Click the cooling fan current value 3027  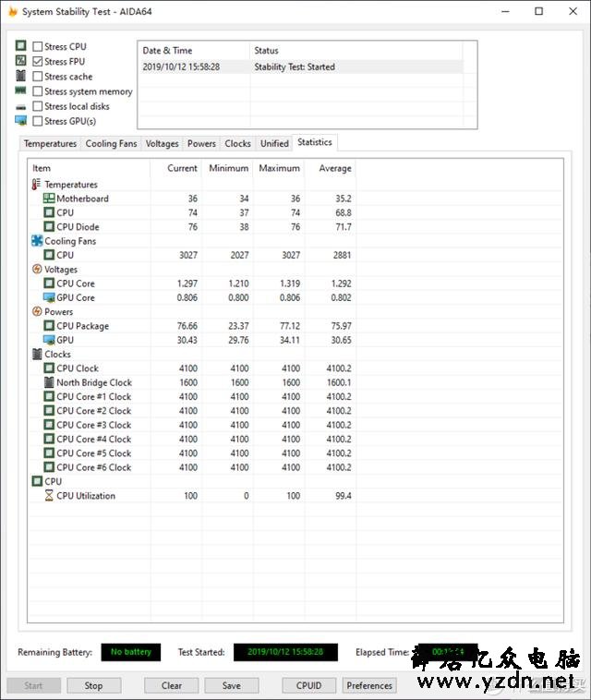point(188,255)
